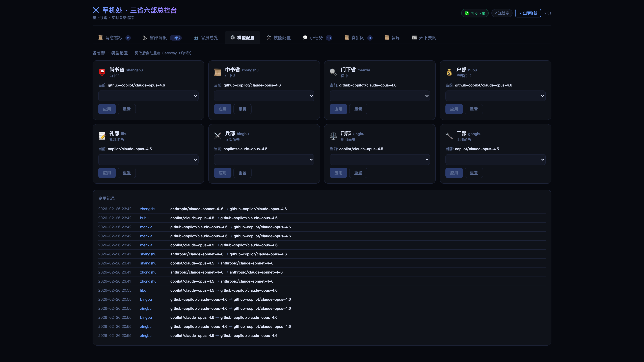This screenshot has height=362, width=644.
Task: Click the 兵部 crossed swords icon
Action: (x=218, y=136)
